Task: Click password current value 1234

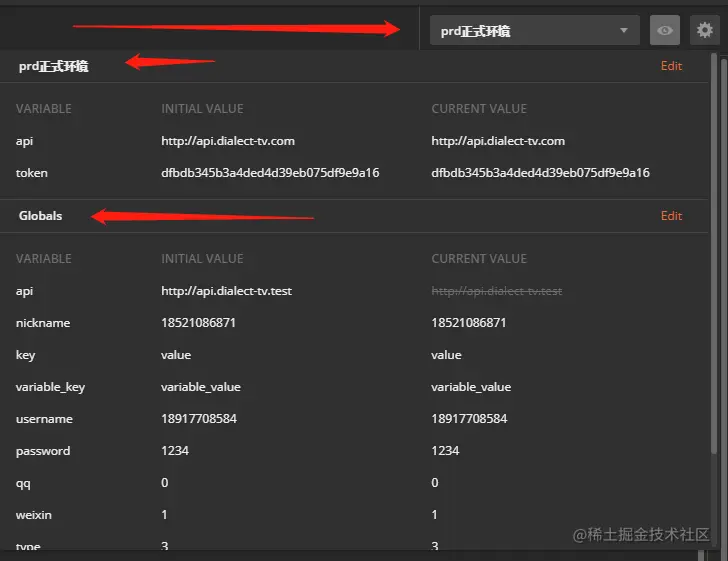Action: coord(445,451)
